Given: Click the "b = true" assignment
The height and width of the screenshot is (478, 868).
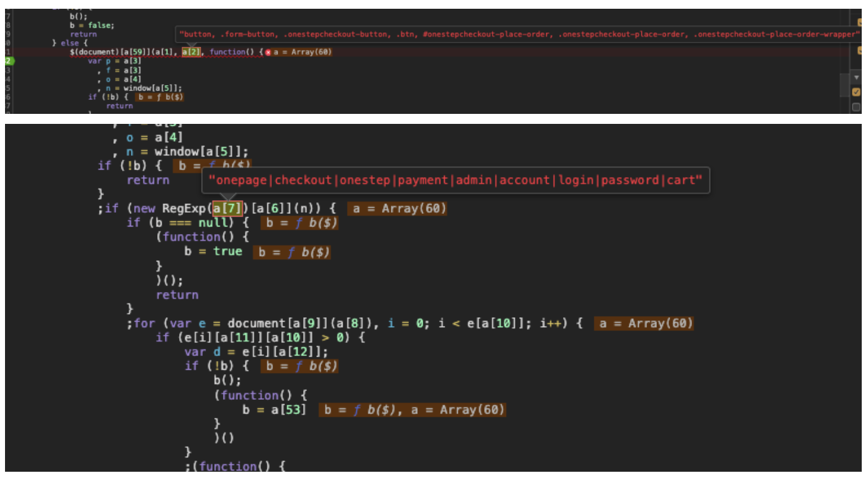Looking at the screenshot, I should (213, 252).
